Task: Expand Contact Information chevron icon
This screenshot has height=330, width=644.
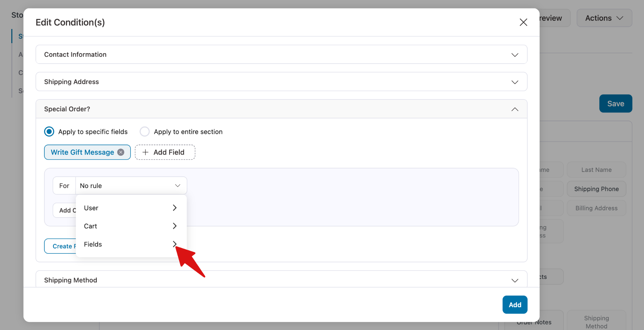Action: point(515,55)
